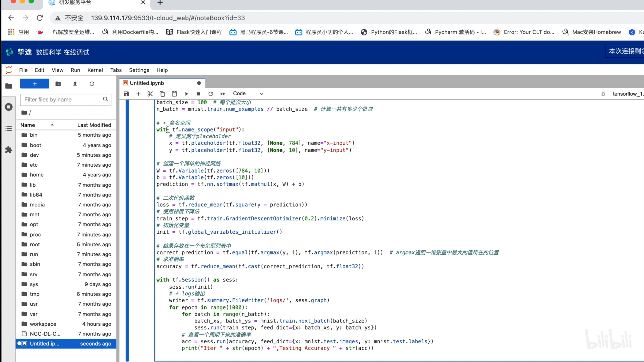Show the Table of Contents sidebar panel
Image resolution: width=644 pixels, height=362 pixels.
pyautogui.click(x=9, y=128)
